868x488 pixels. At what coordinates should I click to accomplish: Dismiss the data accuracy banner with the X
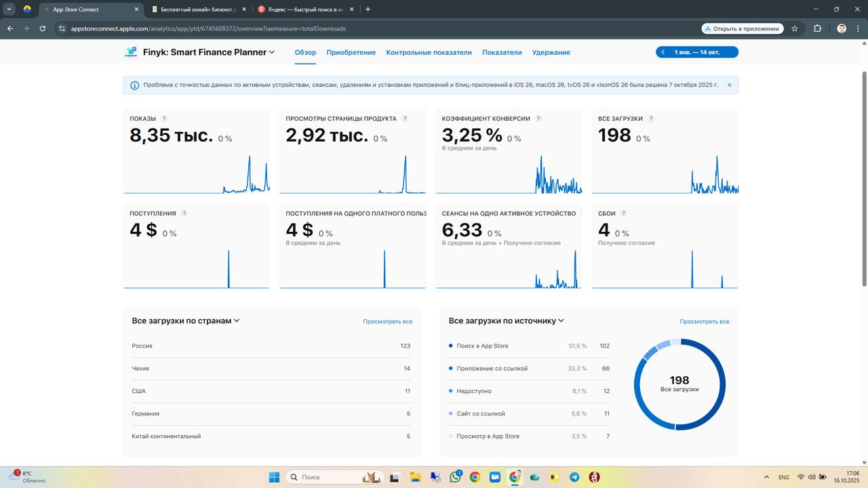click(x=729, y=85)
